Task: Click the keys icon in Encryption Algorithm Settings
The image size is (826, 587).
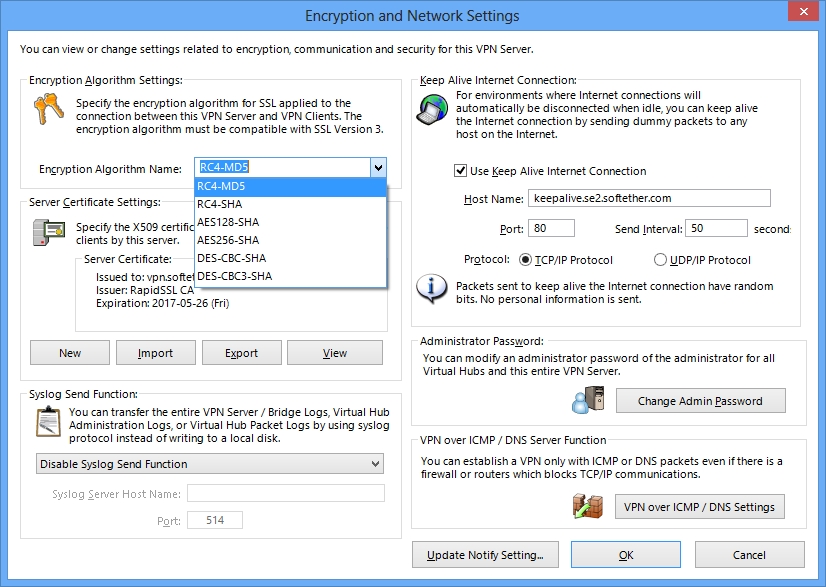Action: coord(48,109)
